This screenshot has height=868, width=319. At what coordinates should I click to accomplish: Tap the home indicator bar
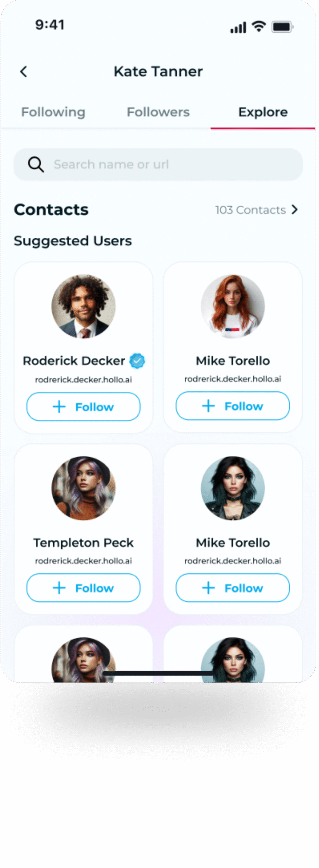[158, 673]
